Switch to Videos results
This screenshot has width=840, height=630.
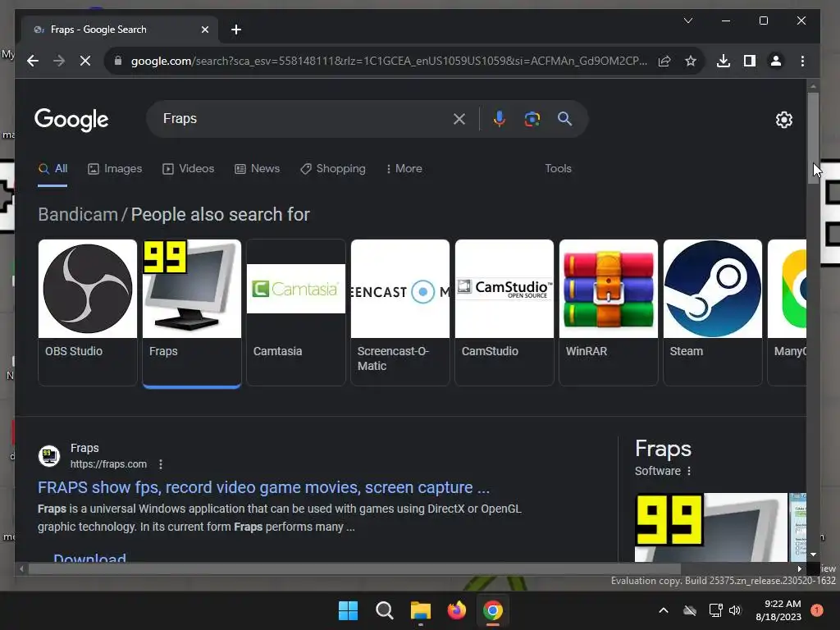(x=188, y=169)
